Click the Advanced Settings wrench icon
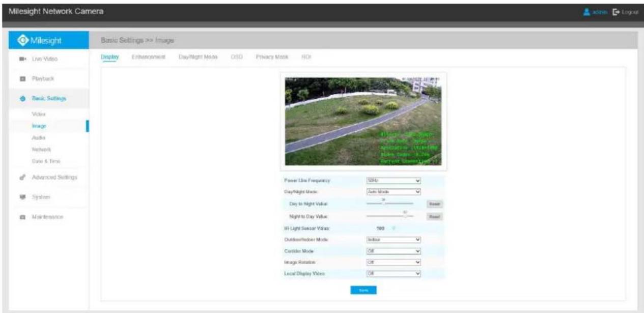 [x=22, y=177]
